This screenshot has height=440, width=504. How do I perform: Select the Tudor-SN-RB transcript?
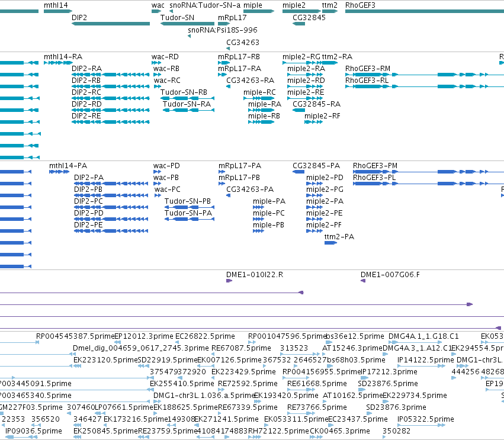(187, 98)
